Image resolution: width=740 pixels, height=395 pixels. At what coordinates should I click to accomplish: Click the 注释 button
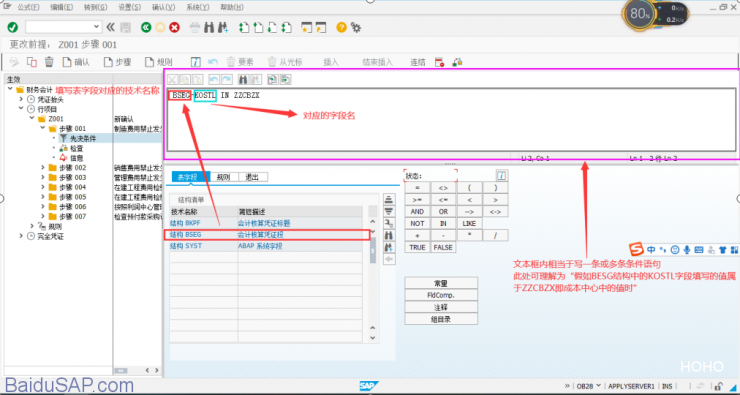pos(441,307)
